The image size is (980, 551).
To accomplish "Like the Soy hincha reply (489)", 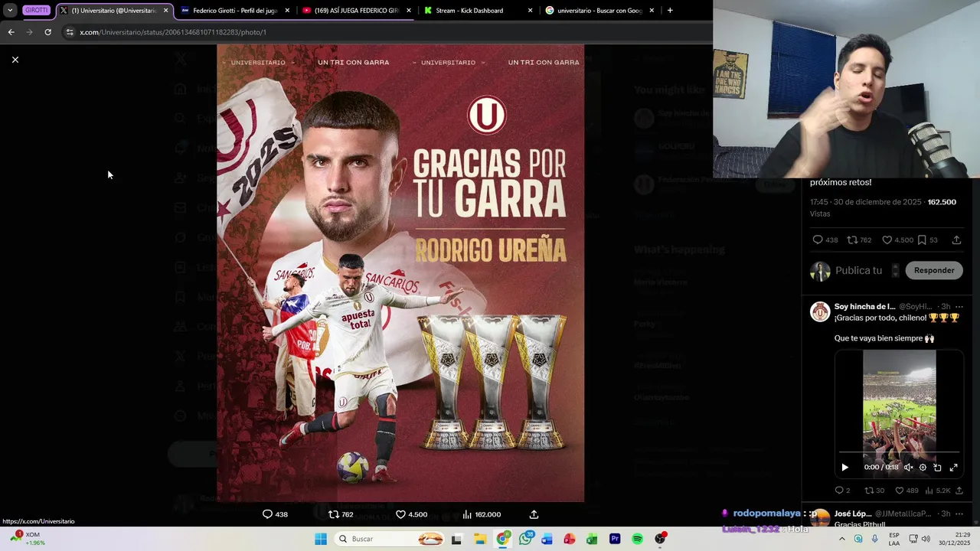I will [x=906, y=491].
